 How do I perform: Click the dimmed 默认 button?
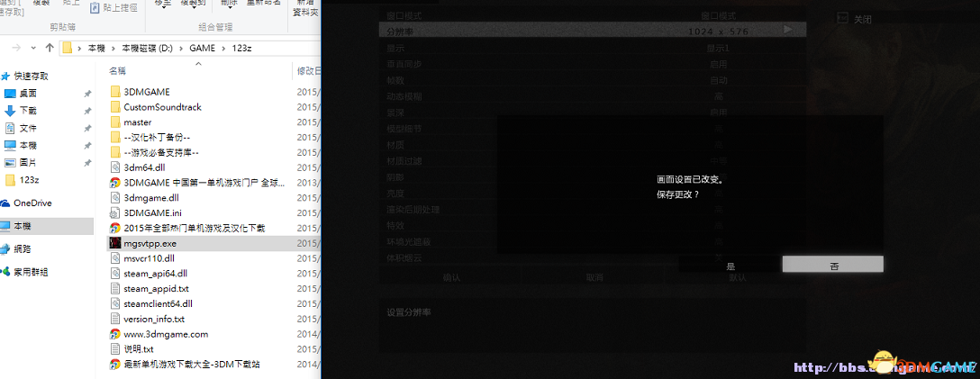(737, 278)
